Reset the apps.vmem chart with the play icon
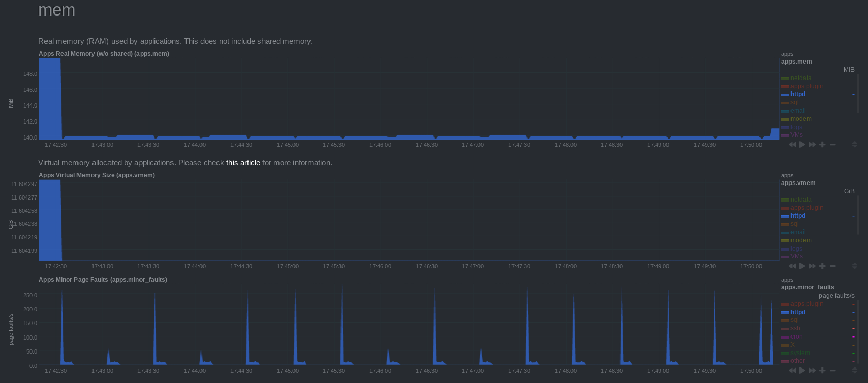 (802, 266)
